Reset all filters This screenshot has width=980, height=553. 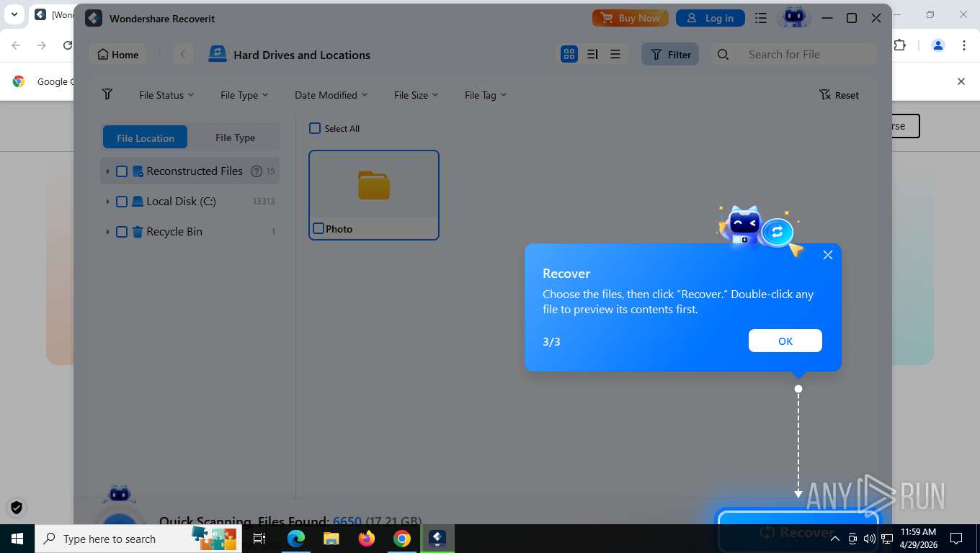tap(839, 95)
